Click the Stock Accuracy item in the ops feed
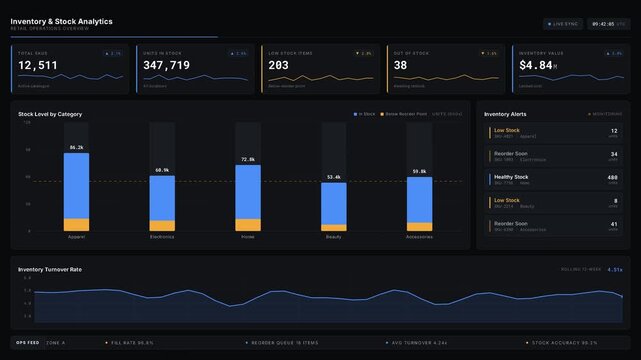Screen dimensions: 641x360 (x=562, y=343)
